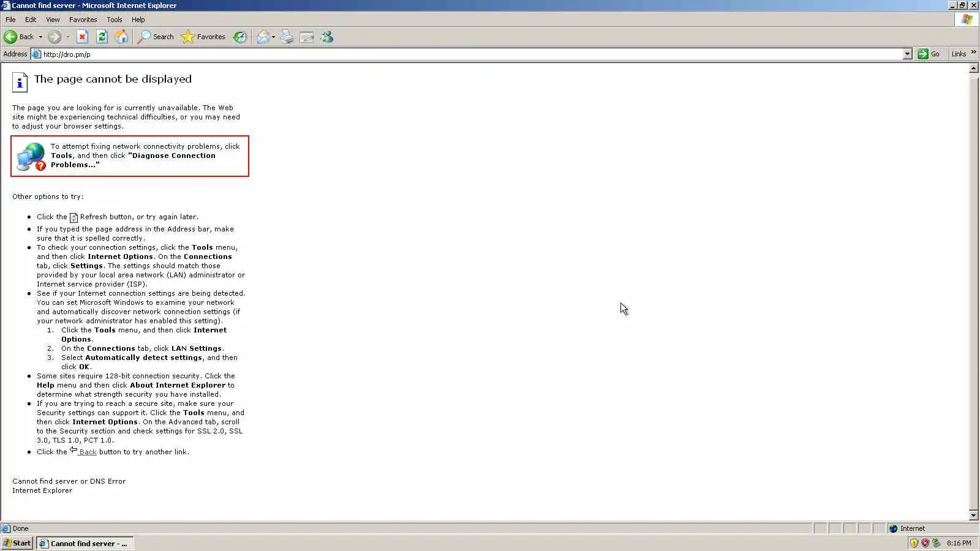
Task: Open the View menu
Action: (53, 20)
